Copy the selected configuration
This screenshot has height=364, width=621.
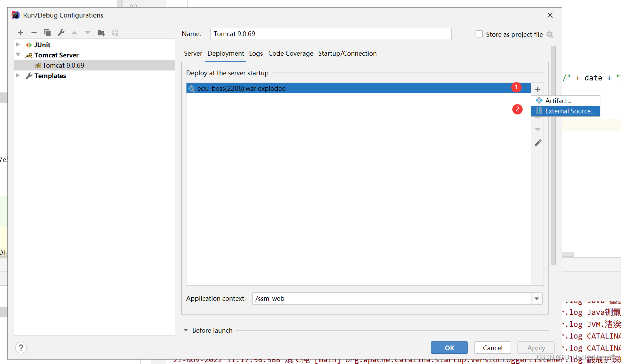(x=47, y=33)
